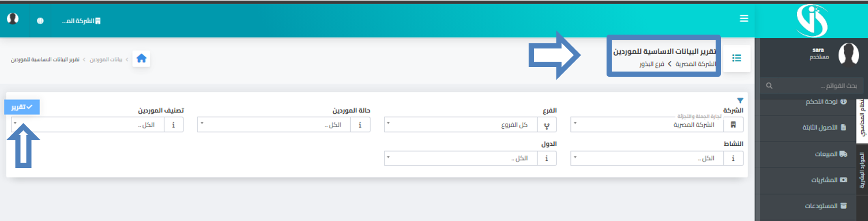Expand the الفرع branches dropdown

pyautogui.click(x=461, y=125)
